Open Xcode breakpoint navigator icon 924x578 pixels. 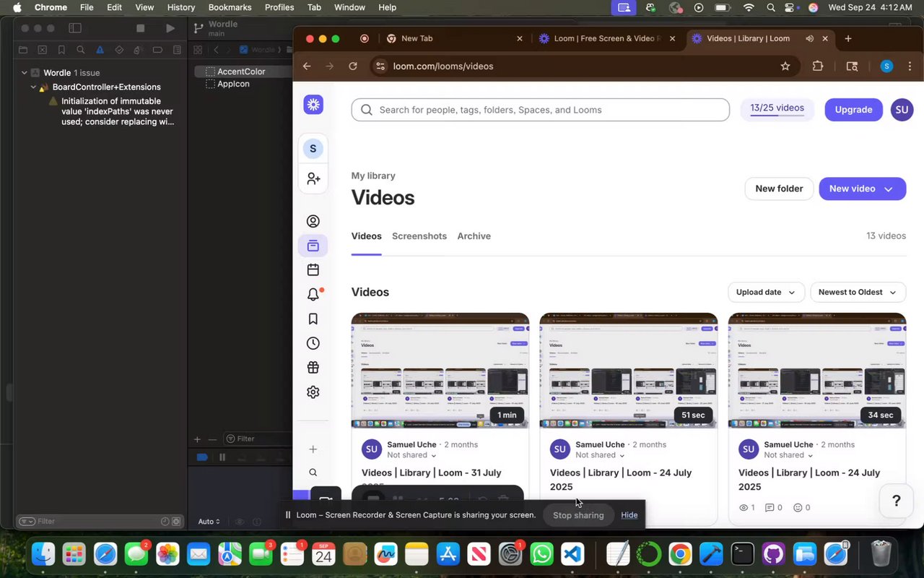click(x=157, y=50)
